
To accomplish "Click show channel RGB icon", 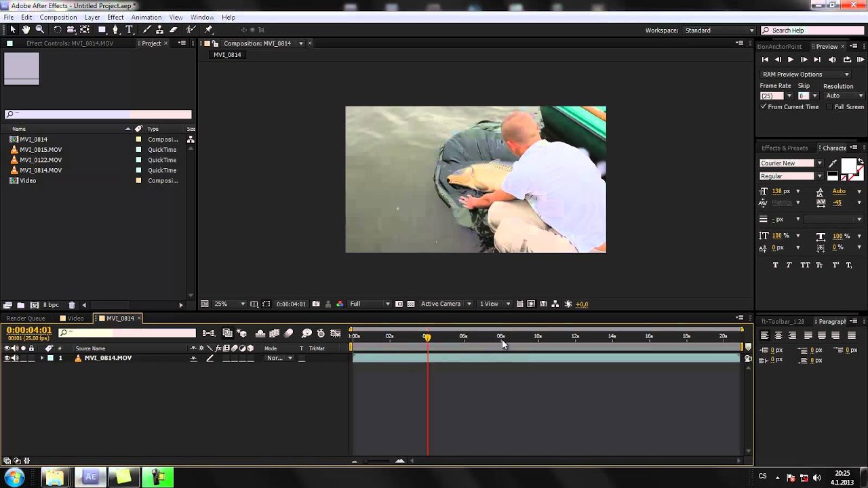I will [340, 304].
